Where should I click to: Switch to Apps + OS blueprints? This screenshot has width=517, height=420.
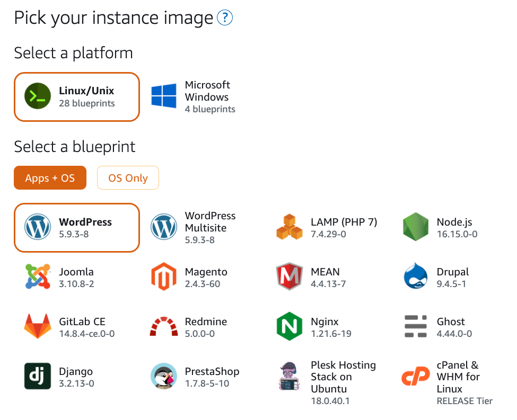[50, 178]
